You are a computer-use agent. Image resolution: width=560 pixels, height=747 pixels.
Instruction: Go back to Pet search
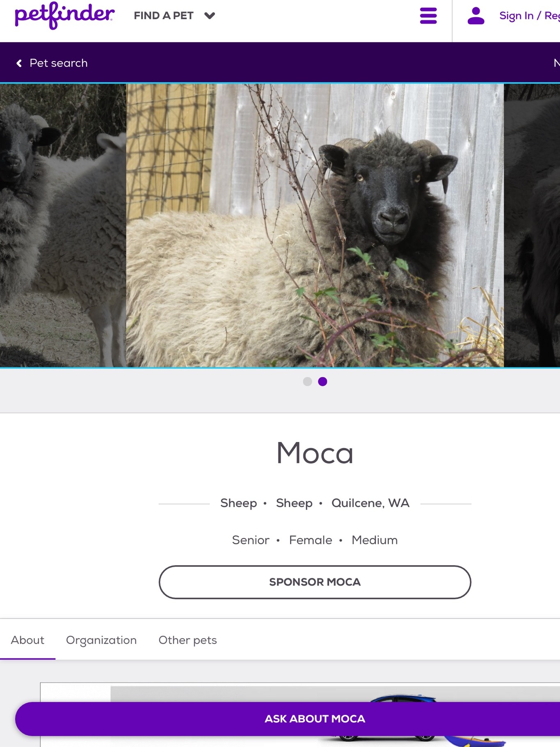click(x=58, y=63)
